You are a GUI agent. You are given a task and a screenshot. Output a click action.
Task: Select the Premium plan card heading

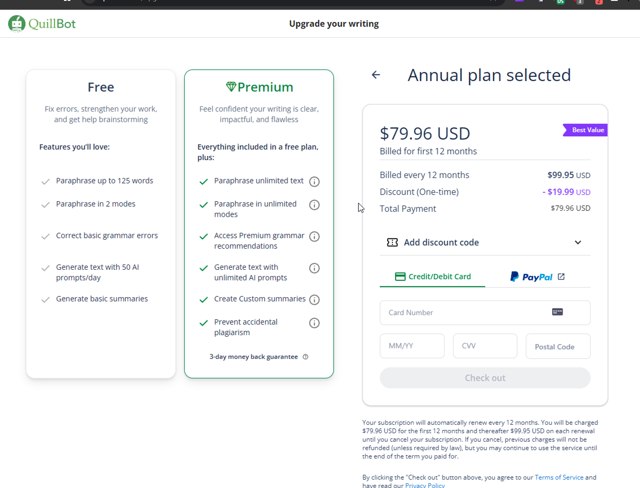259,88
